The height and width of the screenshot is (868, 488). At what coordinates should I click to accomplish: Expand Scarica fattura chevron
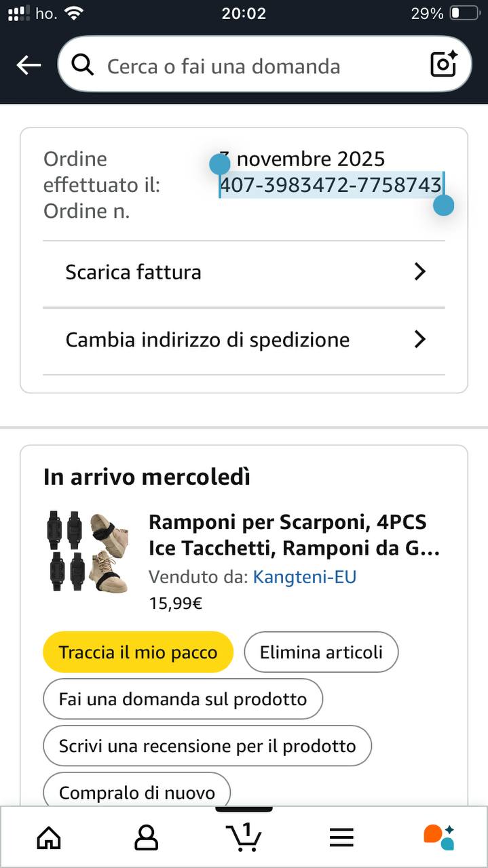420,272
